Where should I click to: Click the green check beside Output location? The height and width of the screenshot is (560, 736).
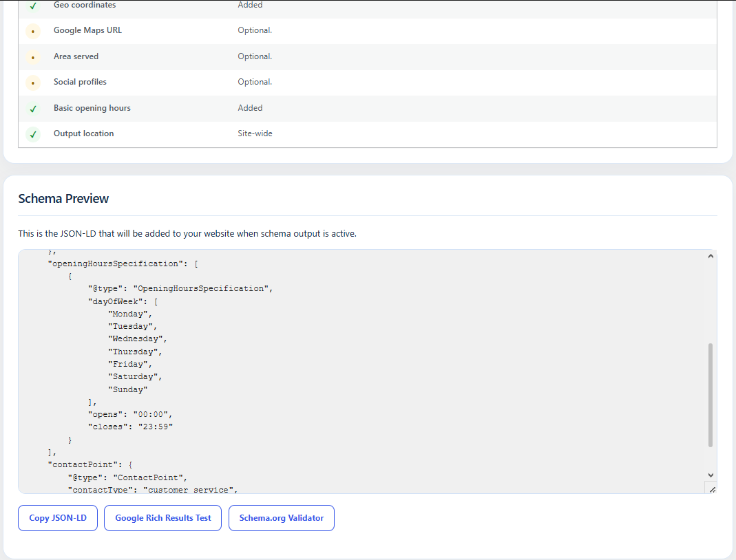33,135
